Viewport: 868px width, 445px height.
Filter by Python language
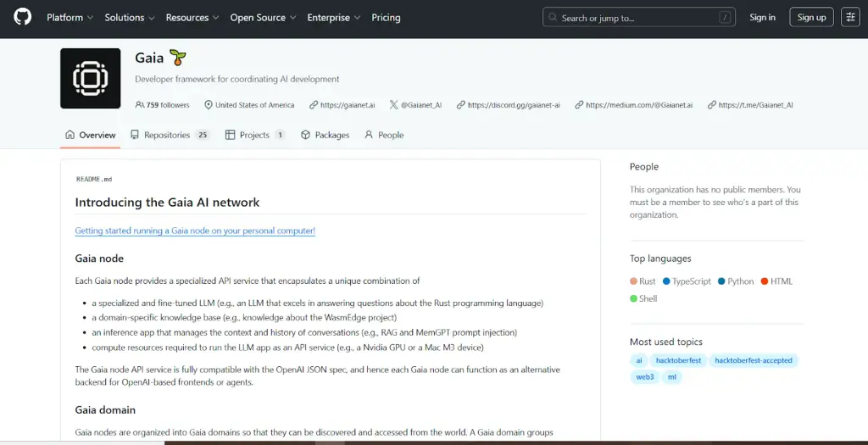[x=741, y=281]
